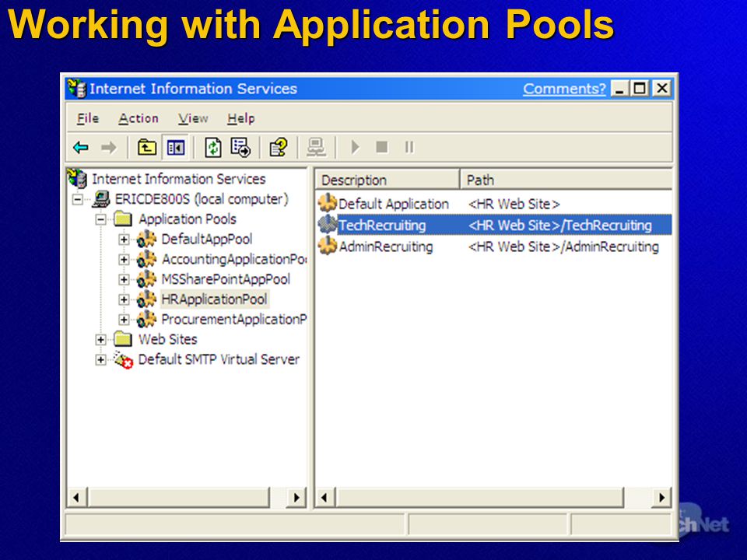Click the Internet Information Services root node icon
Image resolution: width=747 pixels, height=560 pixels.
pos(77,179)
